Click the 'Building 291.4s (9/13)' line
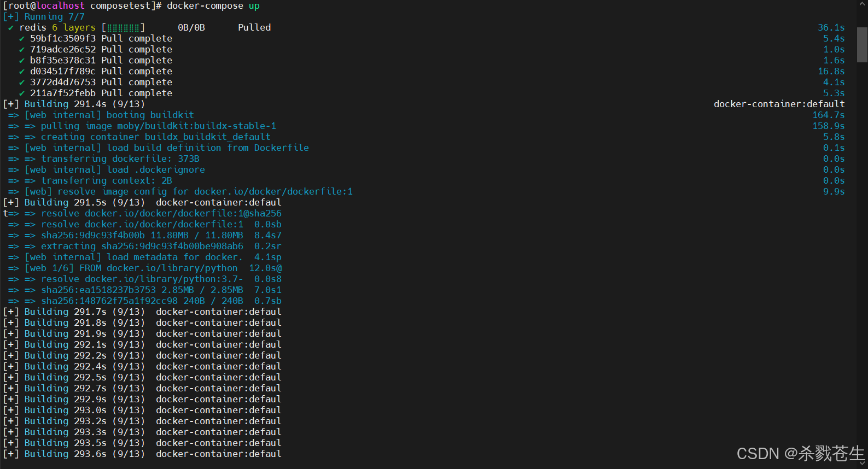The width and height of the screenshot is (868, 469). pos(74,104)
